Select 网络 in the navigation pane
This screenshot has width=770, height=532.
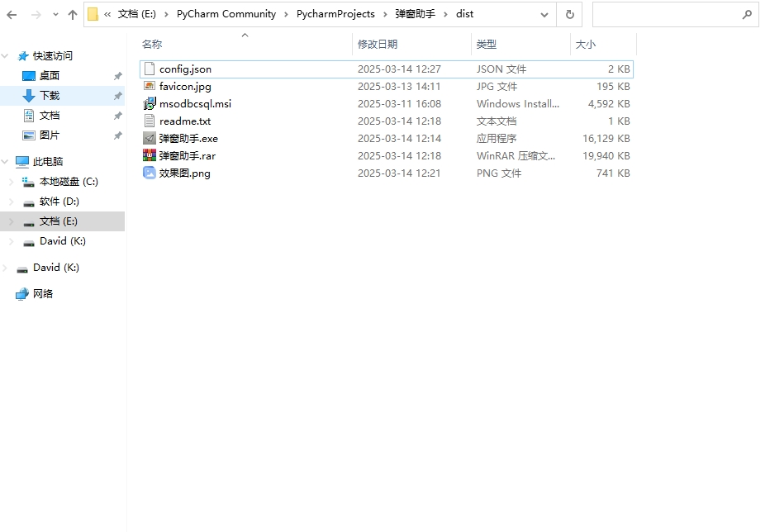tap(43, 294)
